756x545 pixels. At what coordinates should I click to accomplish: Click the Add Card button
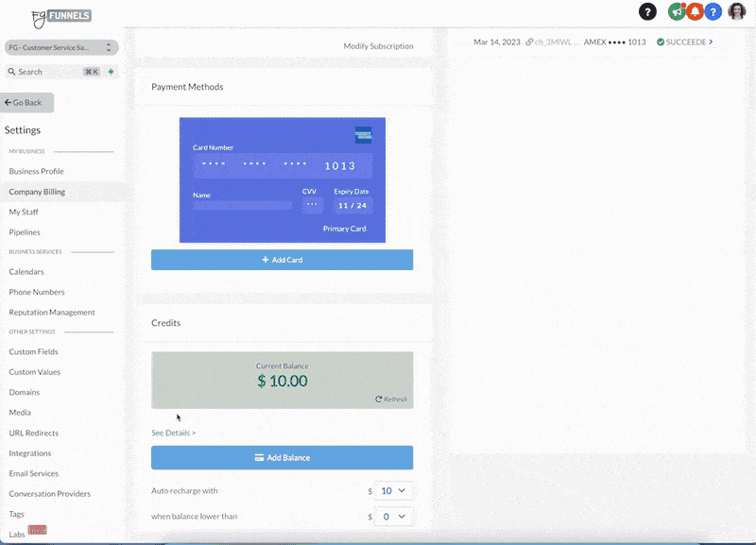coord(282,260)
